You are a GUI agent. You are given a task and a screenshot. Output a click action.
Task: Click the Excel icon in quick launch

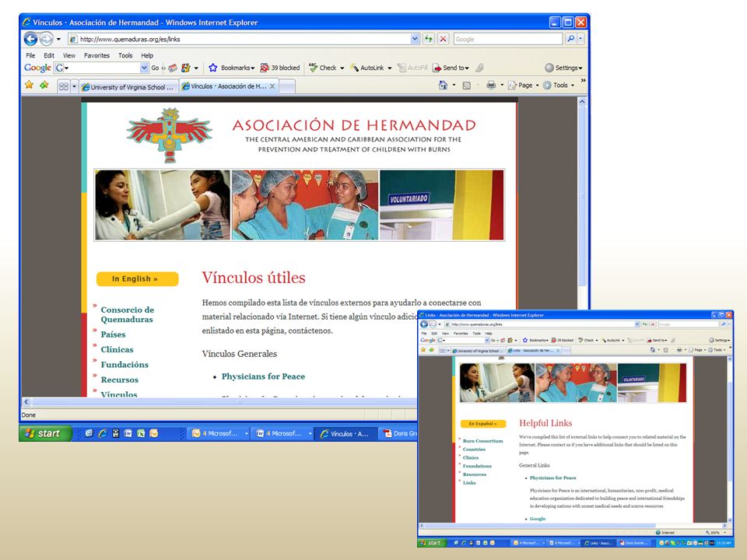pos(141,433)
